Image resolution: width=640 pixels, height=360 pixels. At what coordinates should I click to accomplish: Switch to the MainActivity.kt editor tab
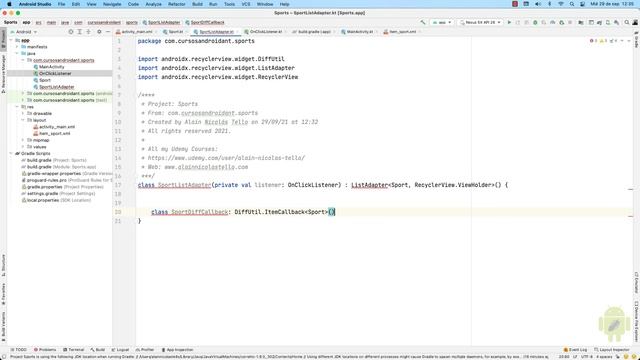pos(359,32)
